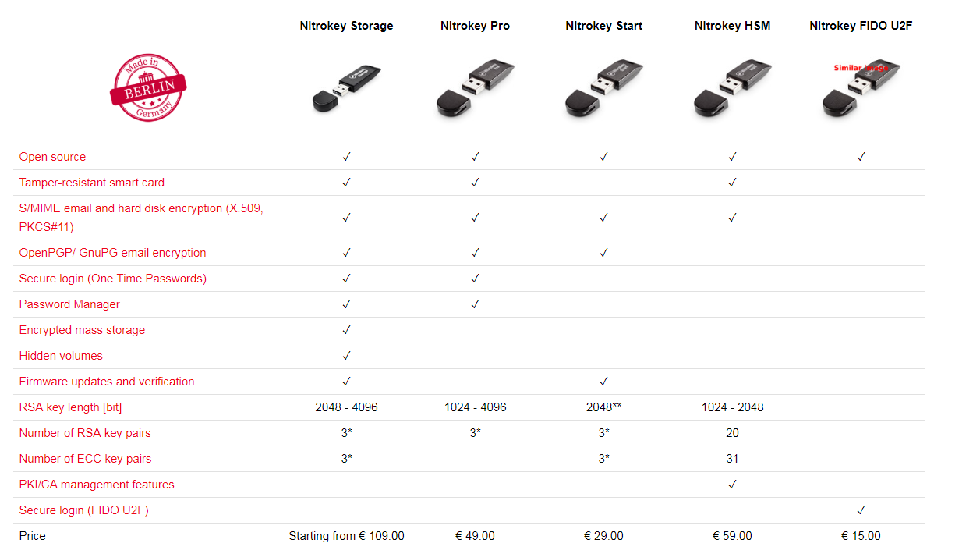Viewport: 980px width, 554px height.
Task: Open the Nitrokey HSM product image
Action: (x=733, y=89)
